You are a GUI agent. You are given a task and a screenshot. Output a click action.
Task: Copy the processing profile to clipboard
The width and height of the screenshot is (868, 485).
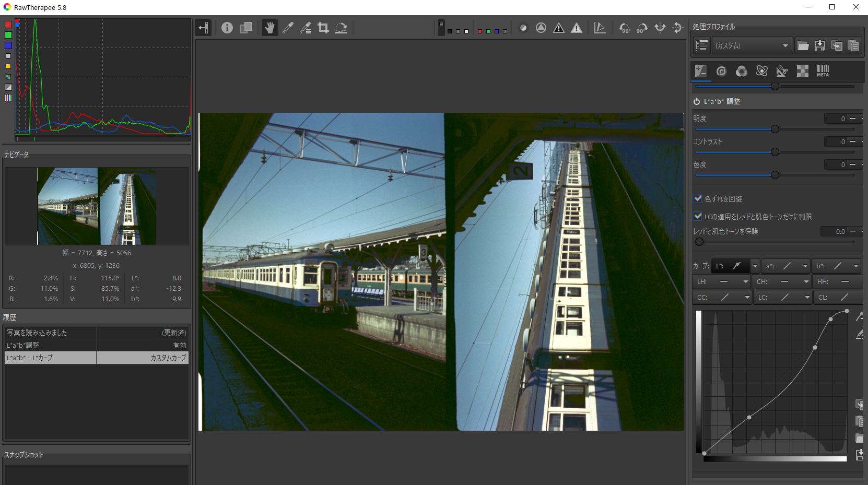click(x=837, y=45)
